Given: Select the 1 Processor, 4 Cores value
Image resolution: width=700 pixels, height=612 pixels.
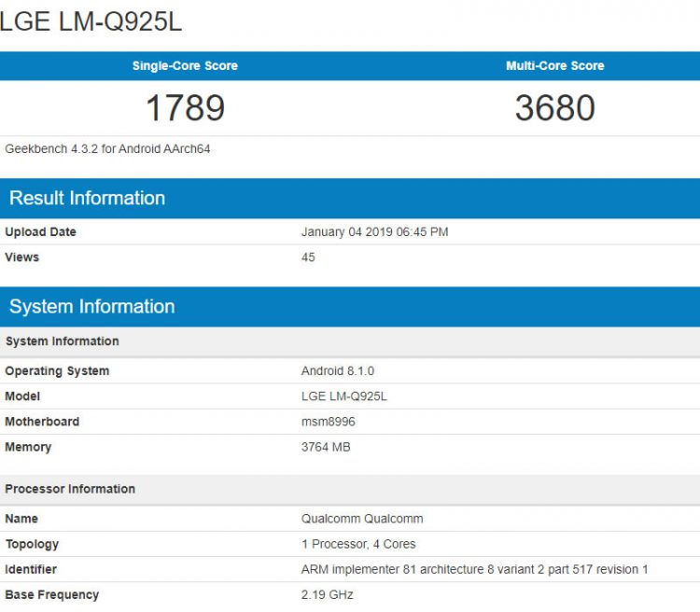Looking at the screenshot, I should [x=358, y=544].
